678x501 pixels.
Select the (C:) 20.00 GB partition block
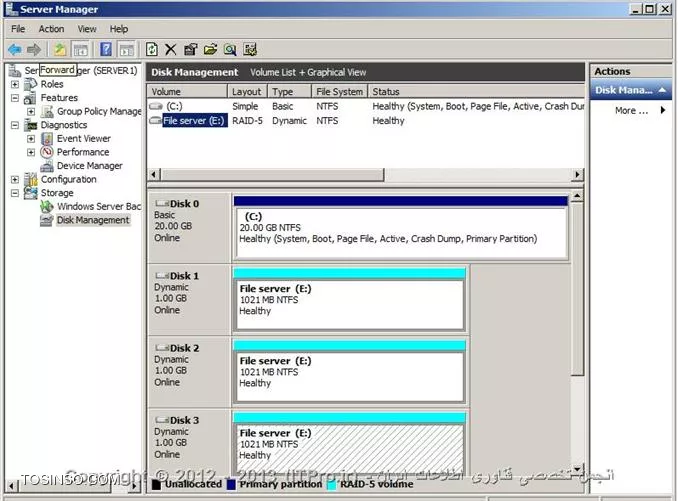tap(401, 228)
